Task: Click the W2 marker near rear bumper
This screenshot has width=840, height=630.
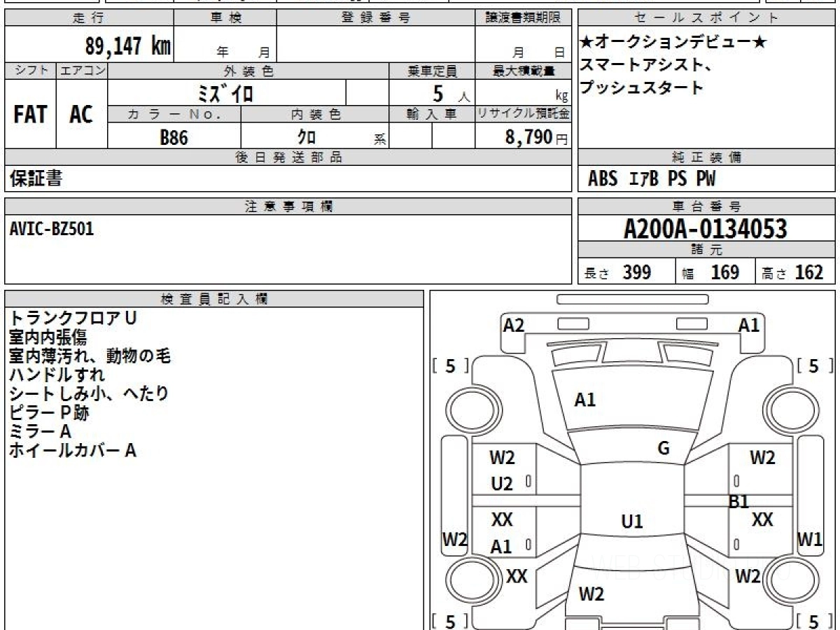Action: click(x=591, y=595)
